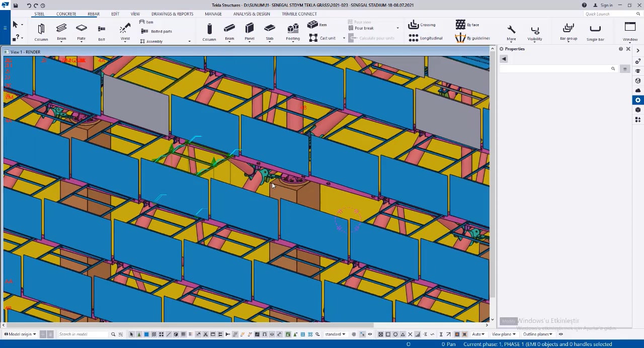This screenshot has width=644, height=348.
Task: Collapse Properties panel with the arrow button
Action: pos(504,59)
